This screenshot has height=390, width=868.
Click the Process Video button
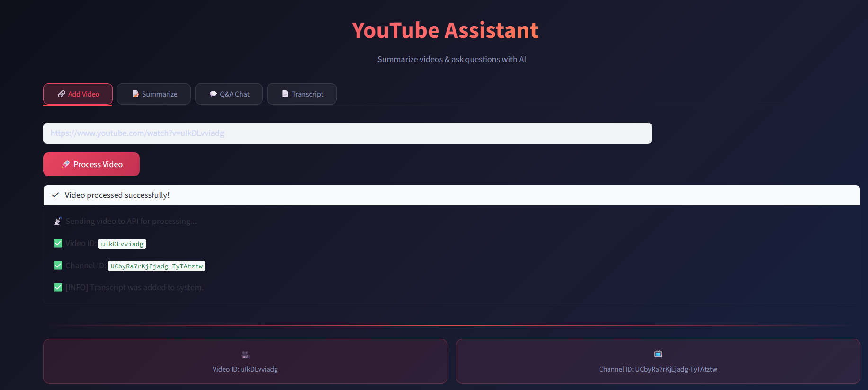tap(91, 164)
